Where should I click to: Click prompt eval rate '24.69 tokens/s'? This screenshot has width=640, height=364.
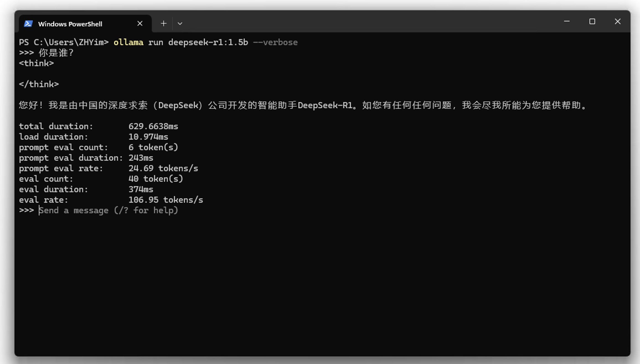[163, 168]
